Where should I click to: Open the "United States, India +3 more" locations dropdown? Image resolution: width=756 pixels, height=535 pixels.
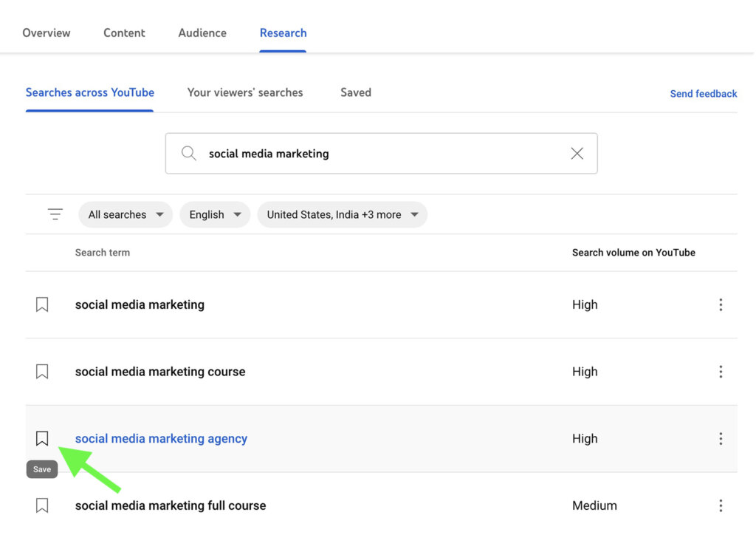click(x=342, y=214)
